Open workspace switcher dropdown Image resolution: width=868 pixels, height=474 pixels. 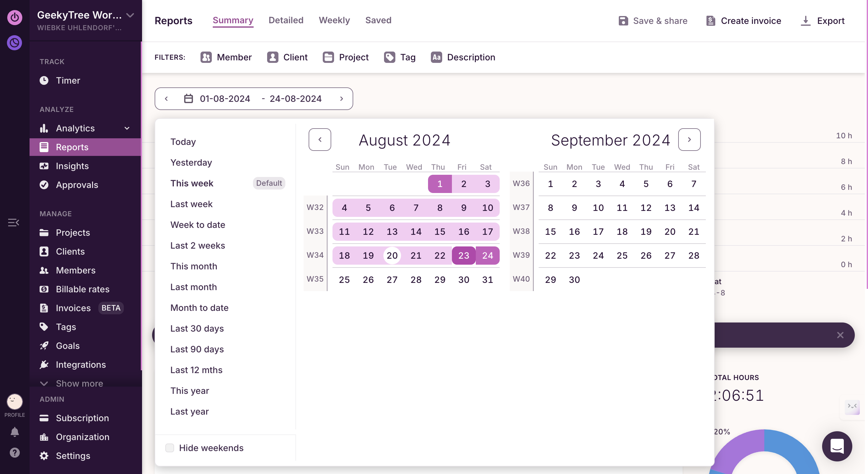(130, 15)
